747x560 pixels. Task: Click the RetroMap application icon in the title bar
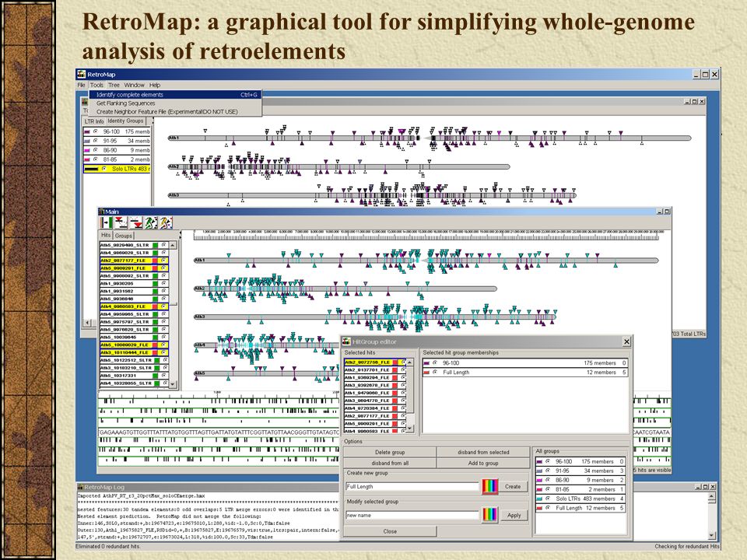click(82, 75)
